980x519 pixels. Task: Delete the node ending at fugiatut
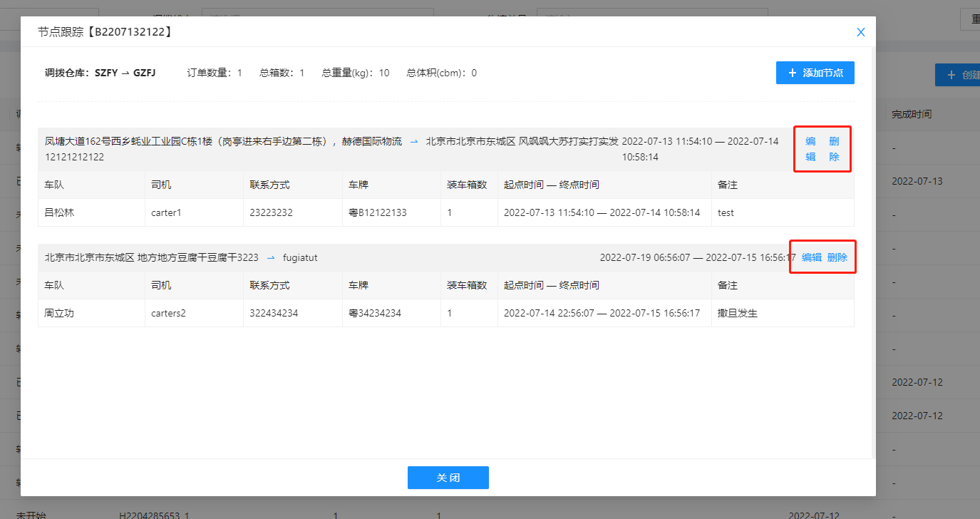tap(837, 257)
